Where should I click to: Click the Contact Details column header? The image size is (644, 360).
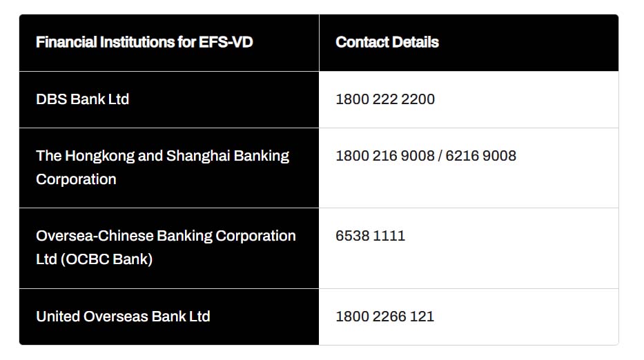click(x=387, y=42)
